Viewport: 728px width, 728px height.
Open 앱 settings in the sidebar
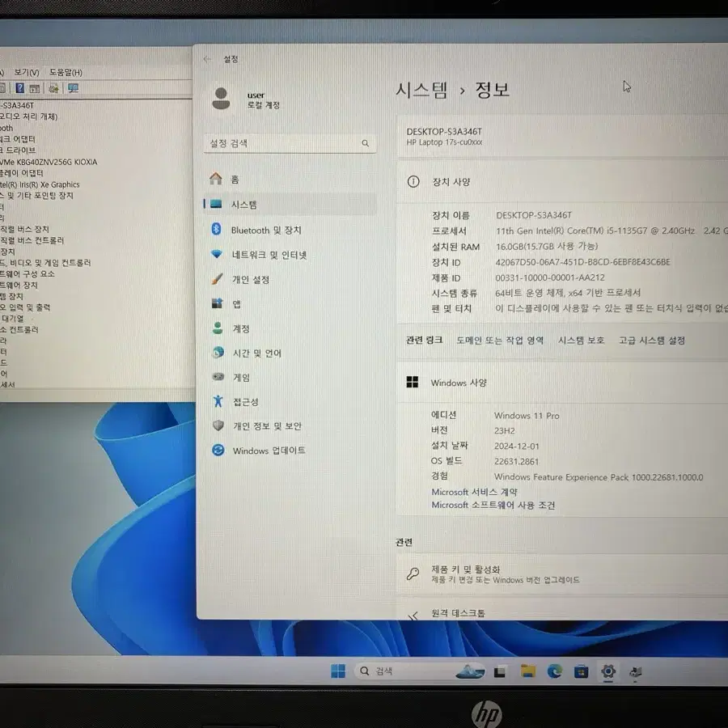pyautogui.click(x=290, y=304)
